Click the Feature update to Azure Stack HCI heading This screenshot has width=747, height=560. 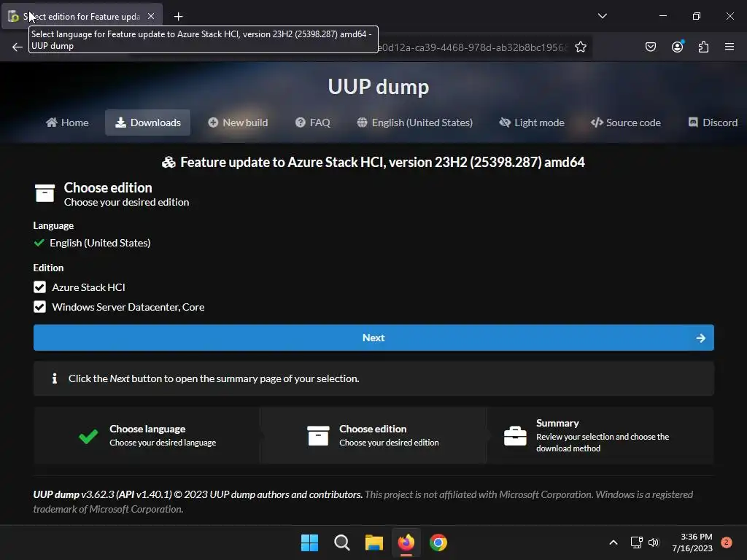click(382, 163)
